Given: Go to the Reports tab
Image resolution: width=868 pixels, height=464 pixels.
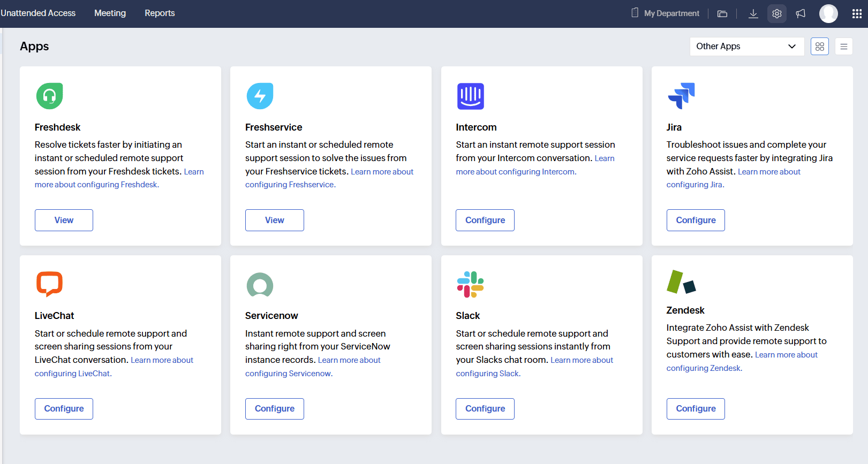Looking at the screenshot, I should [x=160, y=13].
